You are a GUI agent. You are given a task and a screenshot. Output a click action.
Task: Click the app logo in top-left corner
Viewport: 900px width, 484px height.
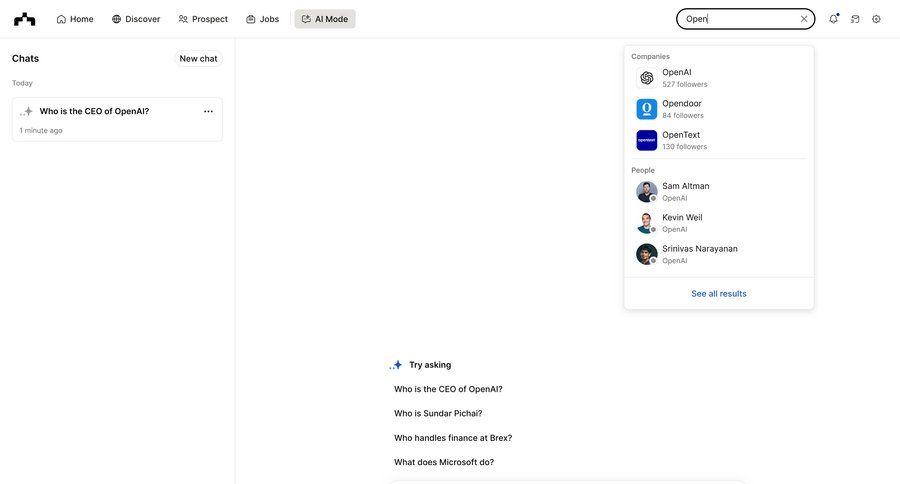pos(24,19)
